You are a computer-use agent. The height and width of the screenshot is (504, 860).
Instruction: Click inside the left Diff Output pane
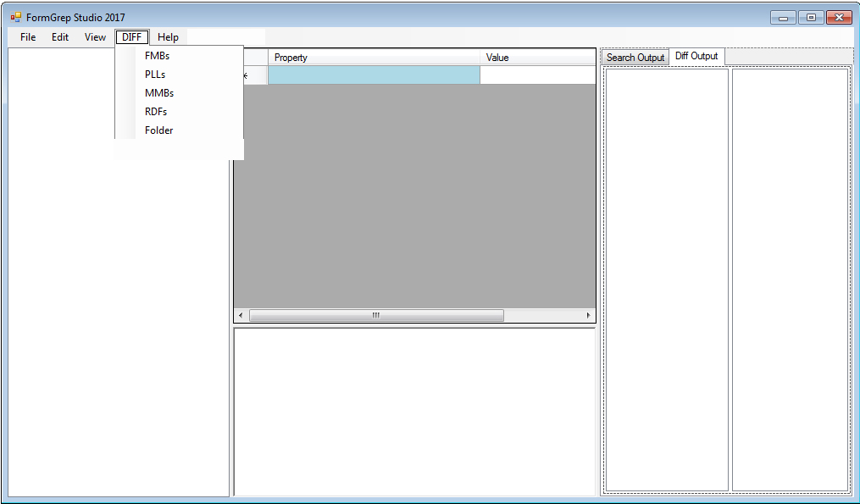[667, 280]
